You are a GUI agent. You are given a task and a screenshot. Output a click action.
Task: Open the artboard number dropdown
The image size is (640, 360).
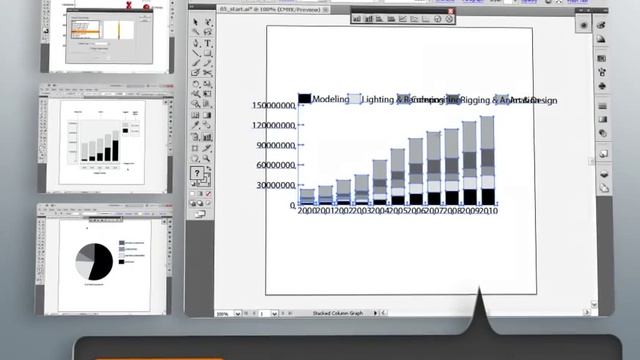click(274, 314)
